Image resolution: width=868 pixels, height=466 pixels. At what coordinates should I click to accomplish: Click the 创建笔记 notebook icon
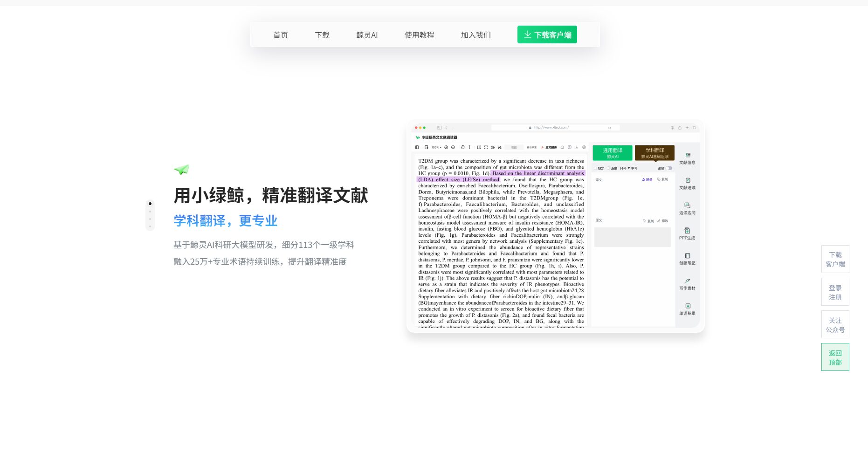pyautogui.click(x=687, y=256)
